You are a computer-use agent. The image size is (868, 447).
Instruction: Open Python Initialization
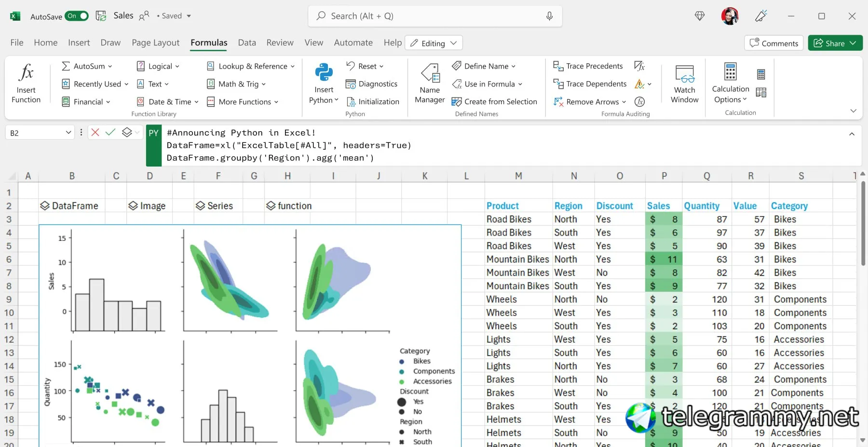click(x=372, y=102)
